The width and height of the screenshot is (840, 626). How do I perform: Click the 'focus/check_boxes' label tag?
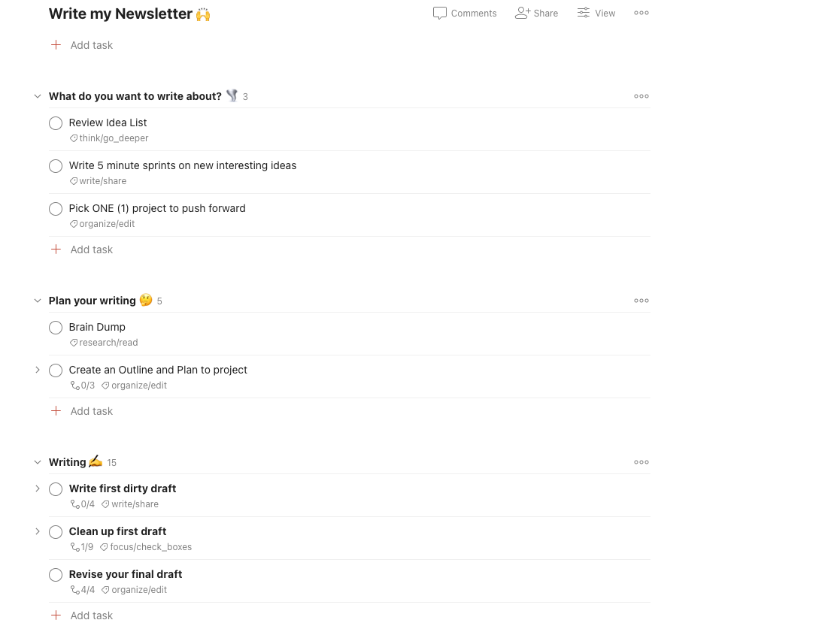(x=146, y=547)
